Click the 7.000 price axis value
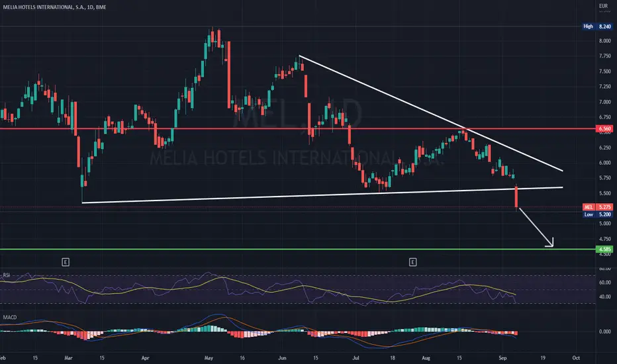617x364 pixels. point(605,102)
